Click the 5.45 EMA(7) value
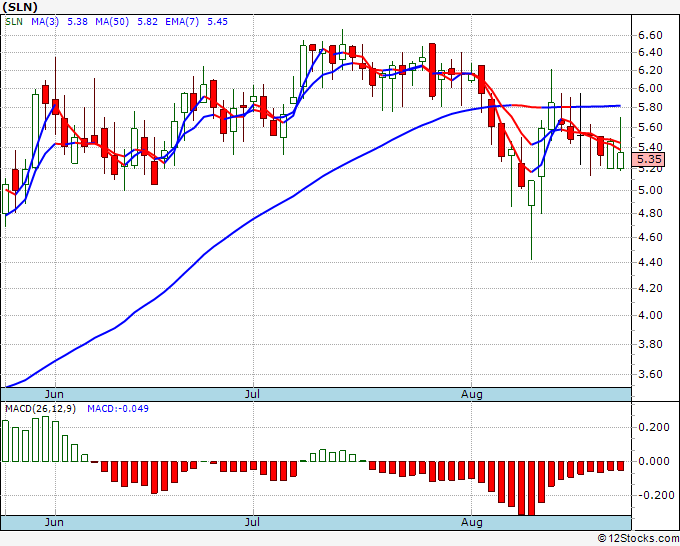 pos(217,22)
